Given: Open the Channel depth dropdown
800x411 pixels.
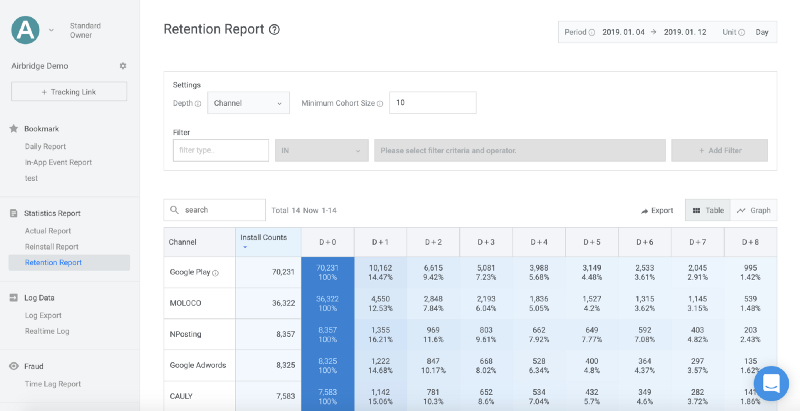Looking at the screenshot, I should [248, 102].
